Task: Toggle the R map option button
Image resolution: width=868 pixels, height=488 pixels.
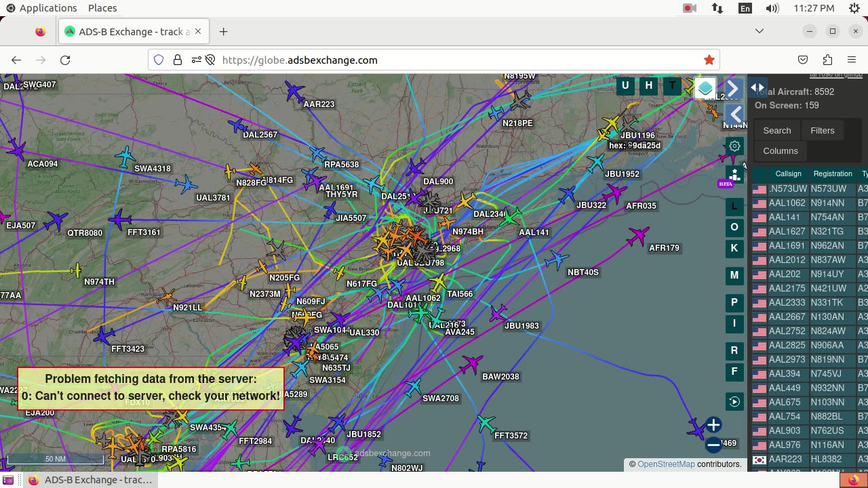Action: point(734,350)
